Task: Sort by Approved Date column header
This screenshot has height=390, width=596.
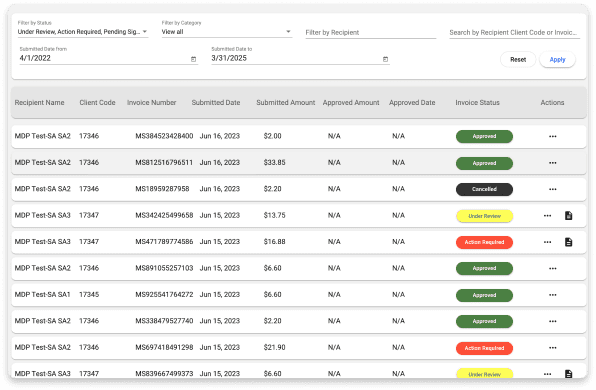Action: 412,103
